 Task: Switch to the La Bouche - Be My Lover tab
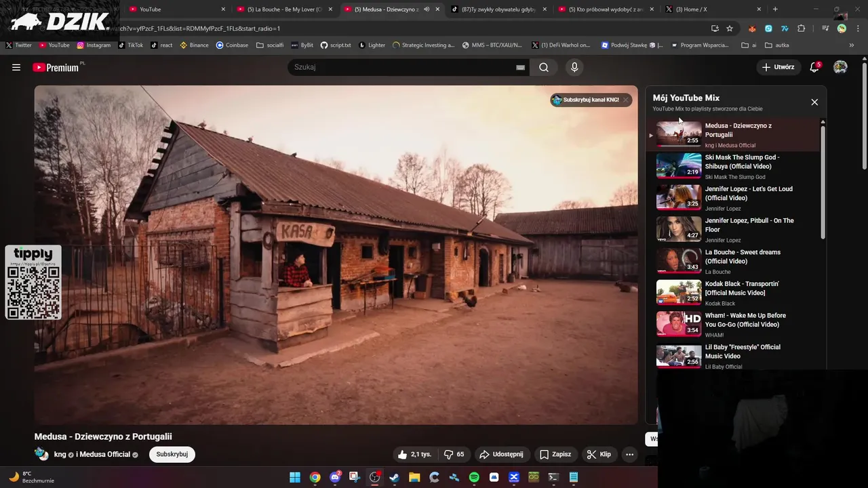283,9
